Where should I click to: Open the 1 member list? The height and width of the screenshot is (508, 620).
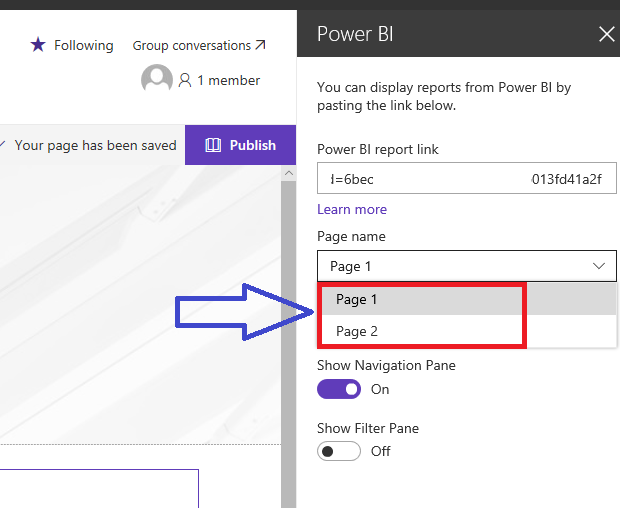click(219, 80)
